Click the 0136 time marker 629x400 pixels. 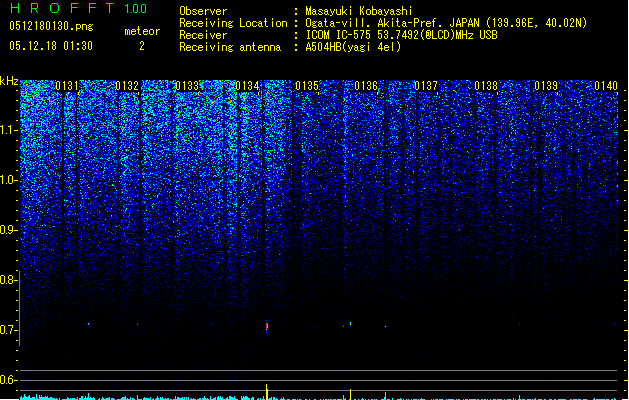pyautogui.click(x=366, y=86)
